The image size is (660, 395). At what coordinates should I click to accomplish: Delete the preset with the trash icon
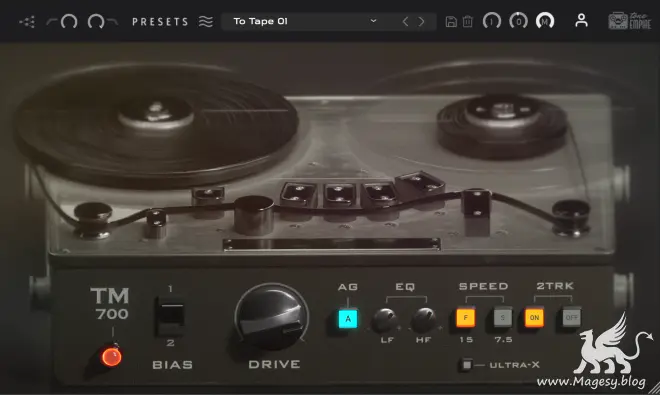[x=468, y=21]
